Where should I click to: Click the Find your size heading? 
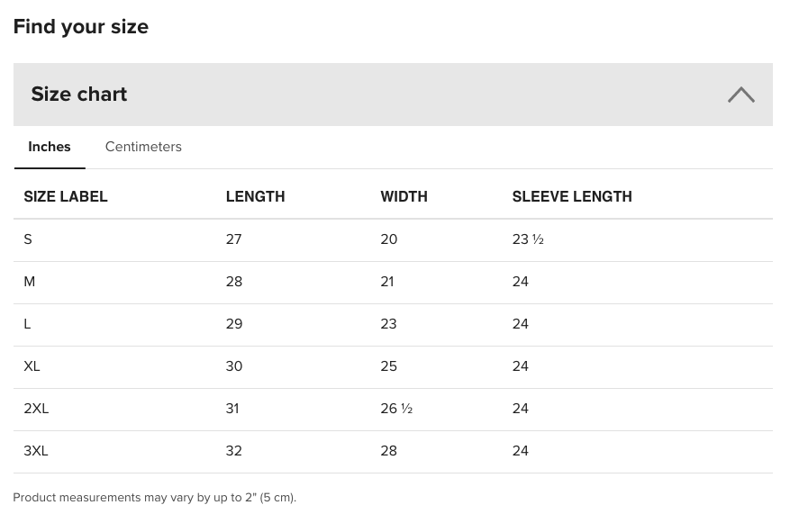tap(80, 27)
